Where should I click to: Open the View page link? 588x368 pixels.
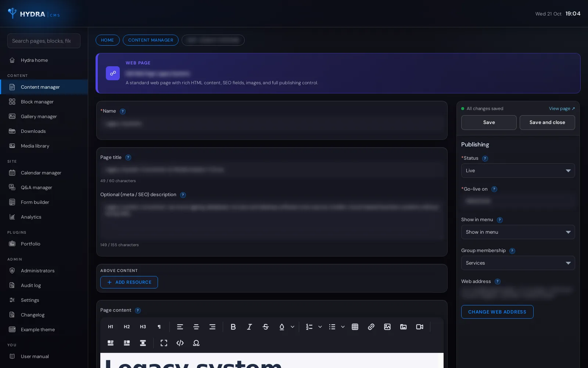562,109
